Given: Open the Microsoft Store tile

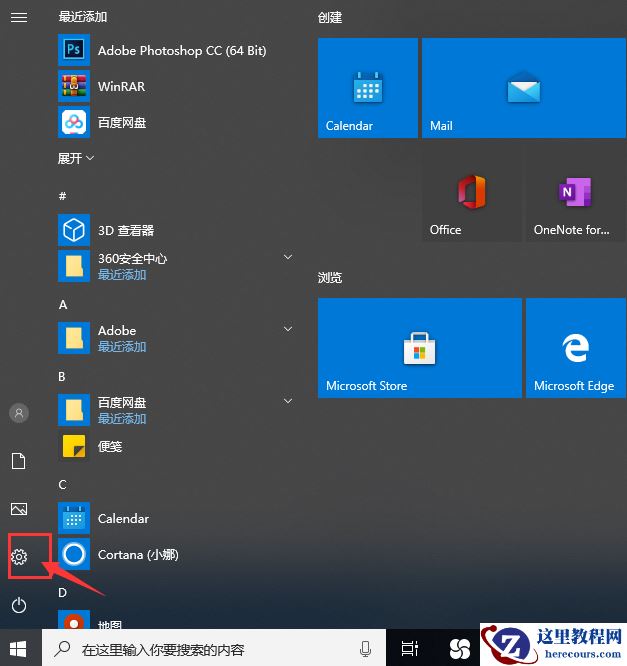Looking at the screenshot, I should click(x=420, y=348).
